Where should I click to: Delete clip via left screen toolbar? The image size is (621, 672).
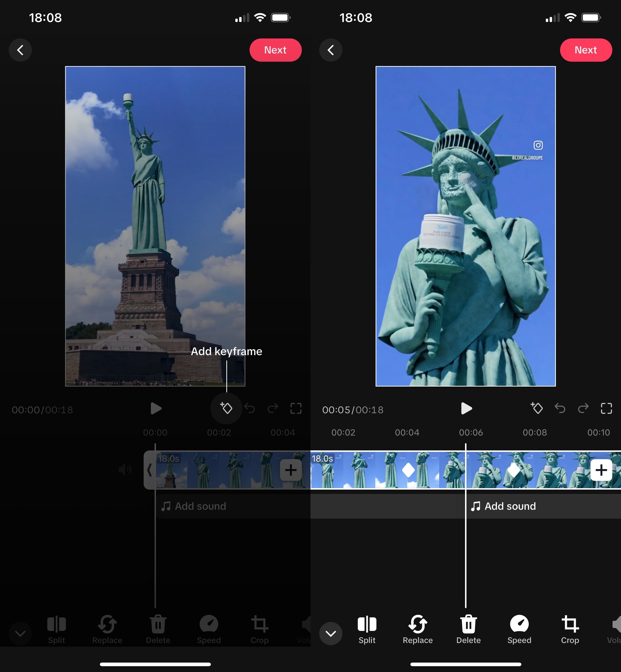click(158, 630)
